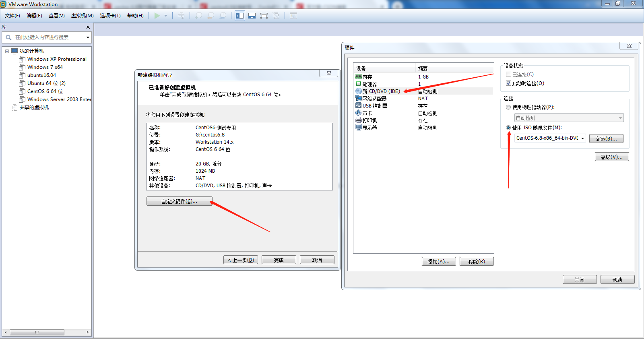Close the hardware dialog with X
This screenshot has width=644, height=339.
coord(629,46)
